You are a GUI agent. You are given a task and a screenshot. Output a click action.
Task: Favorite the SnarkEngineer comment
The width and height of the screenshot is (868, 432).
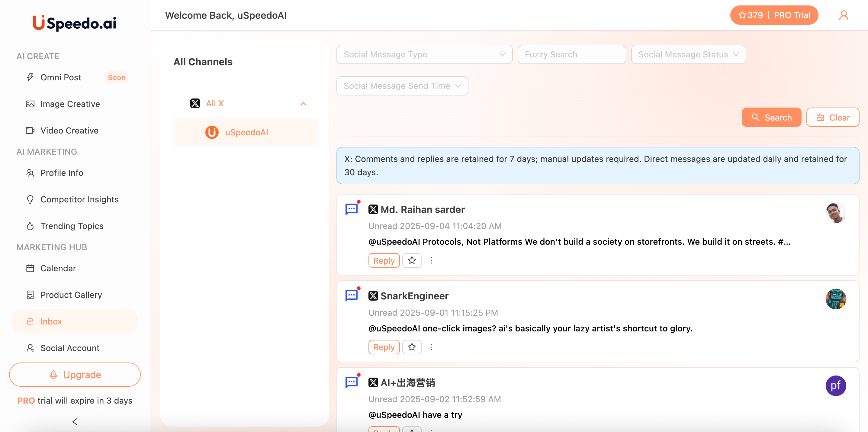click(x=412, y=347)
